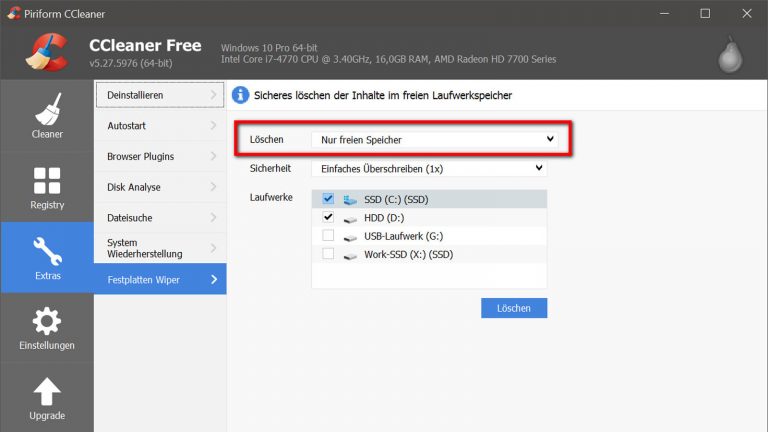Click the version text v5.27.5976
Screen dimensions: 768x432
click(131, 63)
